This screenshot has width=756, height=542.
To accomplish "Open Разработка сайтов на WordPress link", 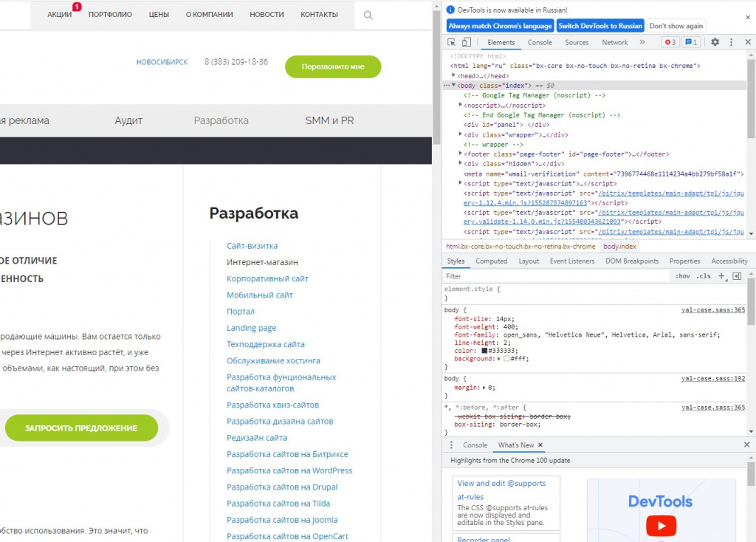I will click(289, 470).
